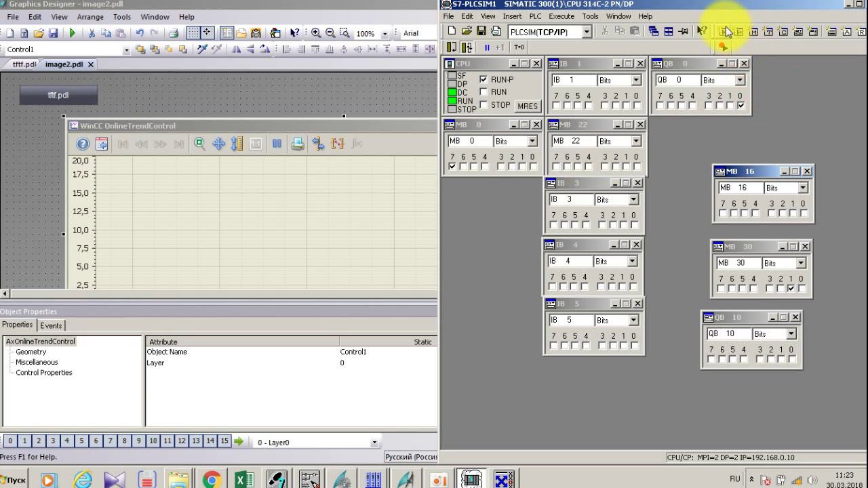Insert timer view in PLCSIM toolbar
The width and height of the screenshot is (868, 488).
[769, 31]
